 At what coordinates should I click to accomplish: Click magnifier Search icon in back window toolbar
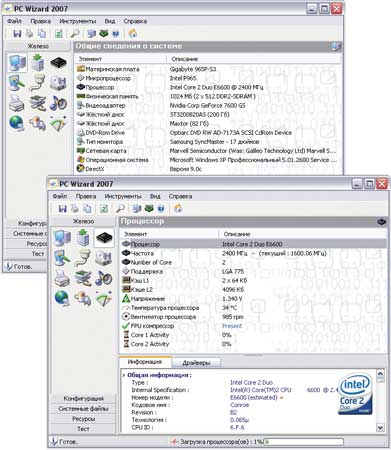(x=75, y=33)
